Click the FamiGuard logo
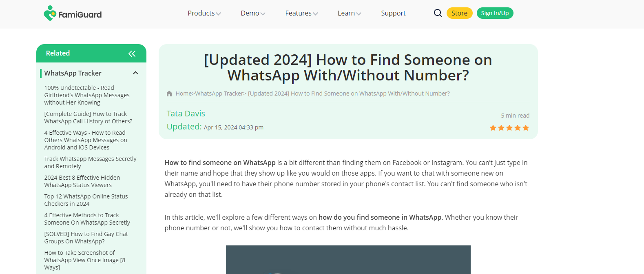Screen dimensions: 644x274 [x=73, y=13]
